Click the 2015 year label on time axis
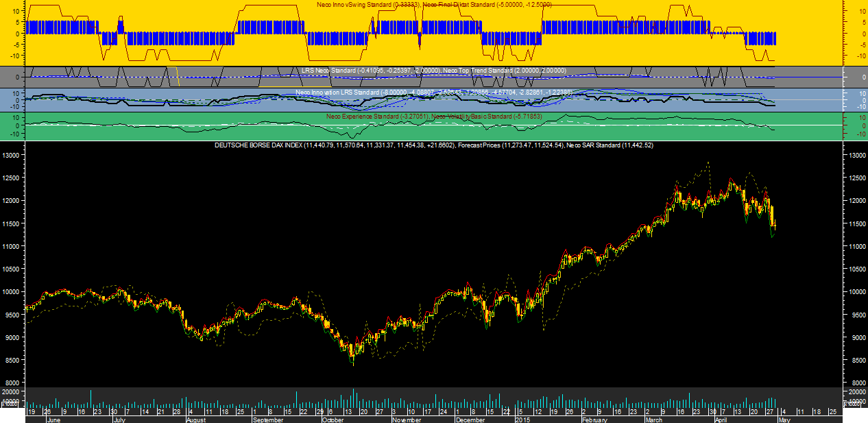The height and width of the screenshot is (423, 868). pos(523,419)
